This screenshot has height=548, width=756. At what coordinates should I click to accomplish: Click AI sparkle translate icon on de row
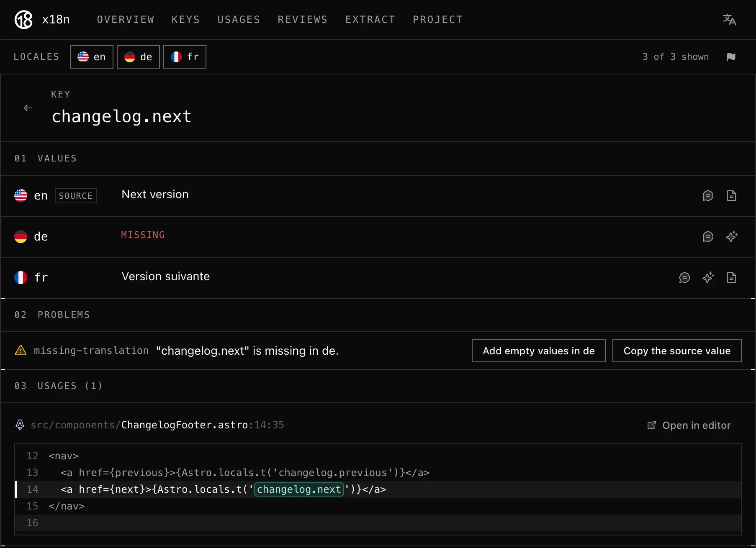pyautogui.click(x=731, y=237)
